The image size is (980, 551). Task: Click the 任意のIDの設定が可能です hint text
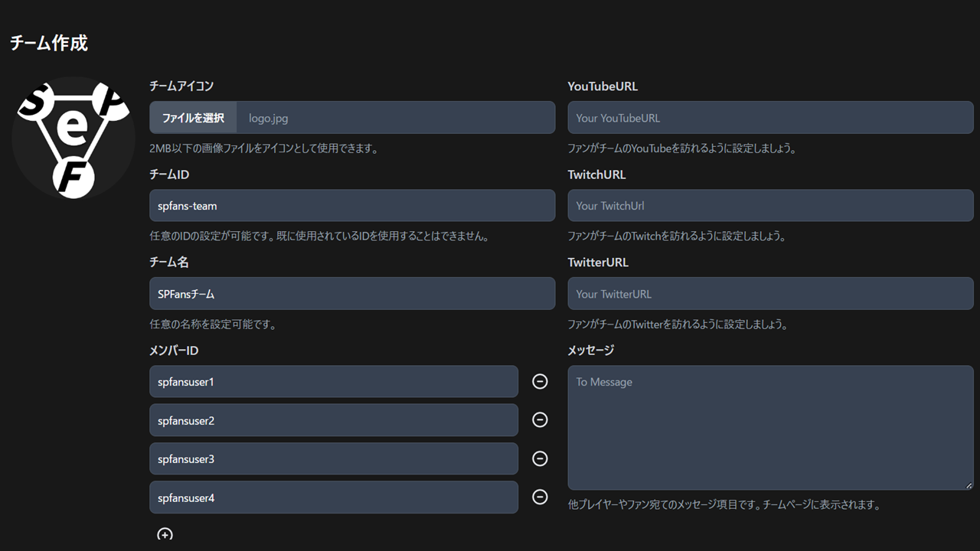[319, 236]
